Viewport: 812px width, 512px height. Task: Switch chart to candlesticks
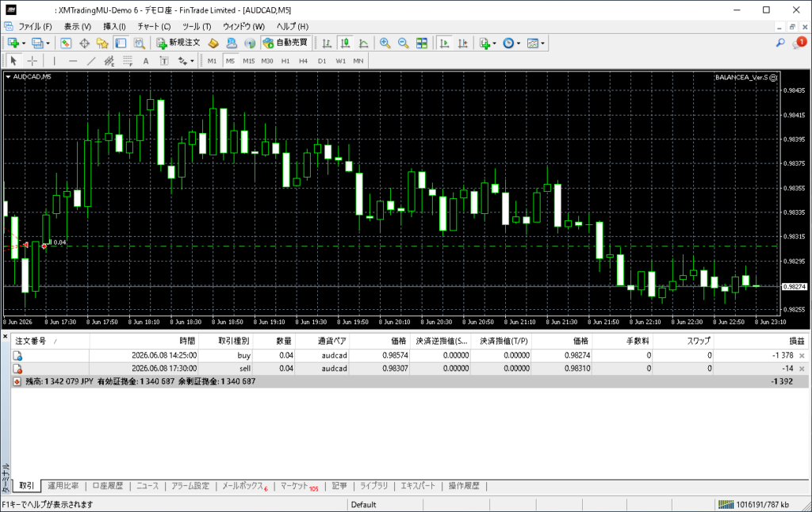click(x=345, y=43)
